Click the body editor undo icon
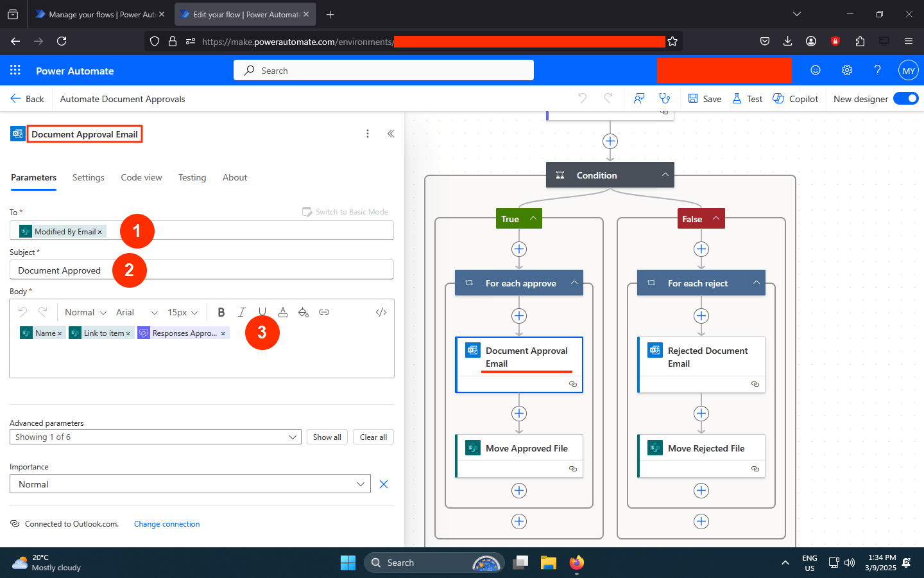924x578 pixels. coord(22,312)
